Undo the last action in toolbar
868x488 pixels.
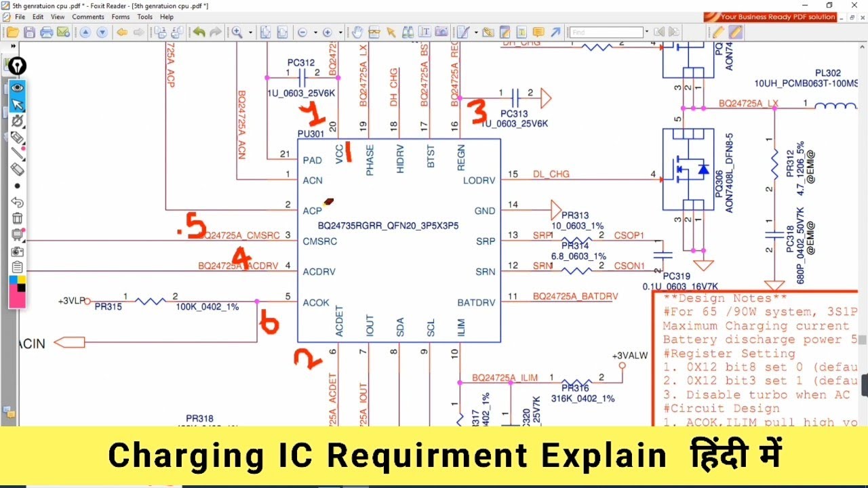(x=199, y=32)
